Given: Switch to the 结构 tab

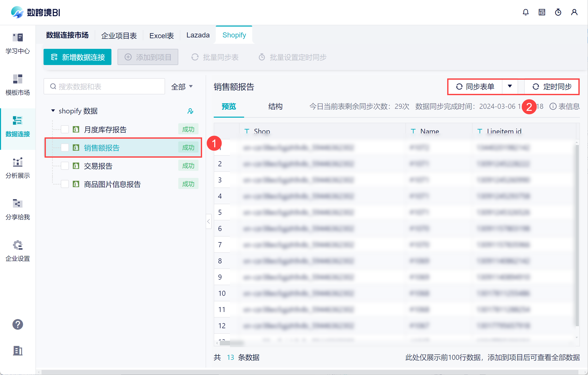Looking at the screenshot, I should [275, 106].
